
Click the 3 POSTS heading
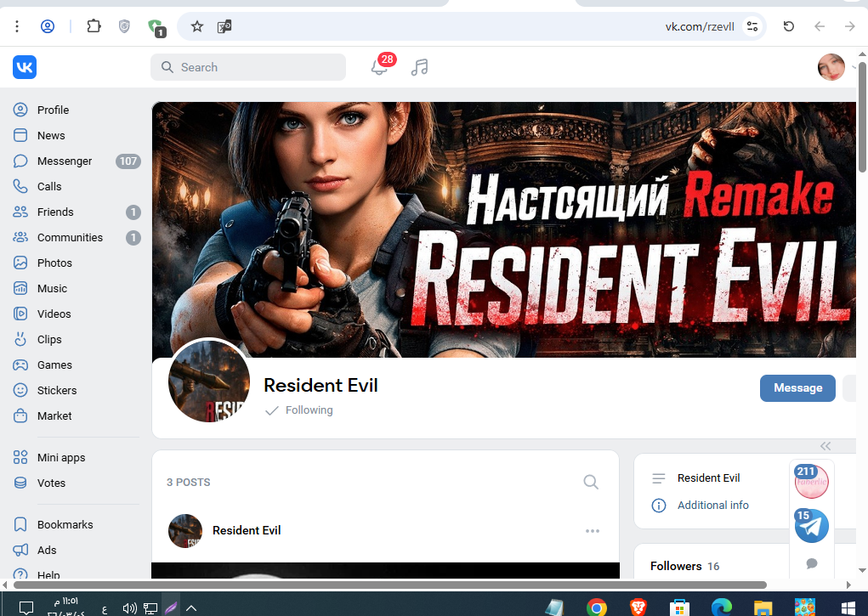(x=188, y=483)
